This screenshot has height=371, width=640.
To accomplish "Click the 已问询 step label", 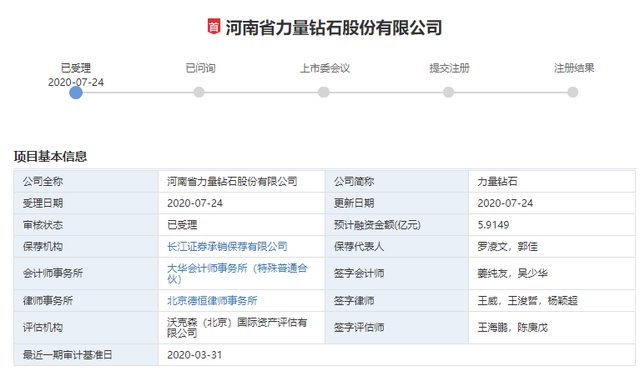I will 200,68.
